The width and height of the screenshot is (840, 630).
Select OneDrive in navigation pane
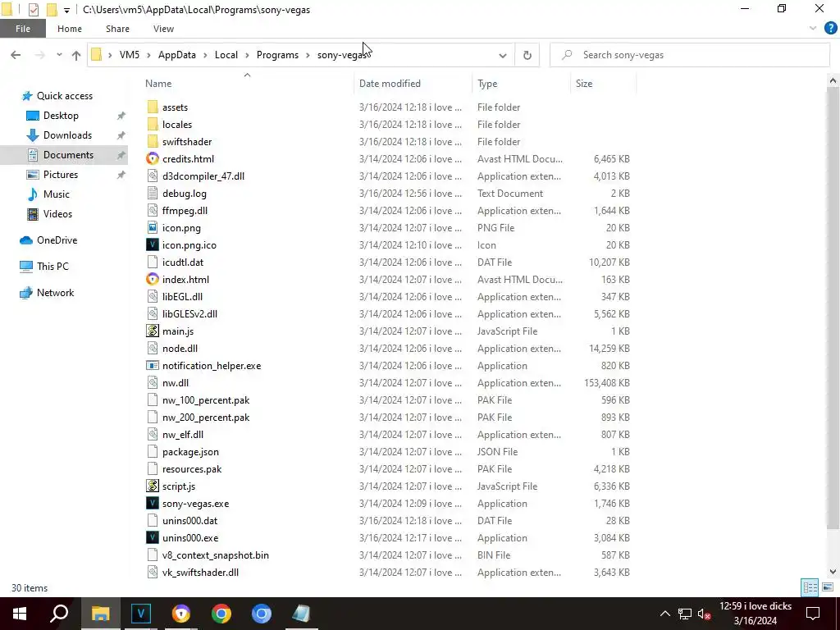point(57,240)
